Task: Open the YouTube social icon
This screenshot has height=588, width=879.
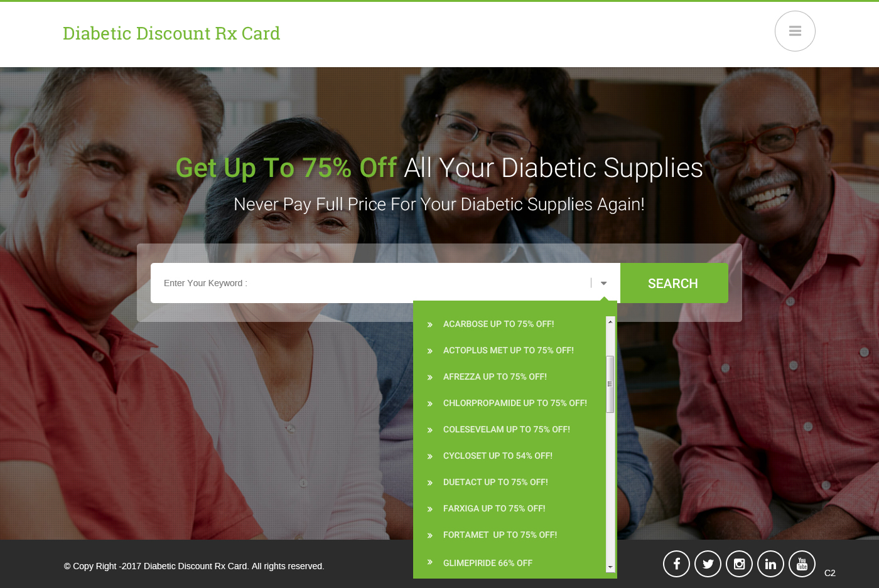Action: click(x=802, y=564)
